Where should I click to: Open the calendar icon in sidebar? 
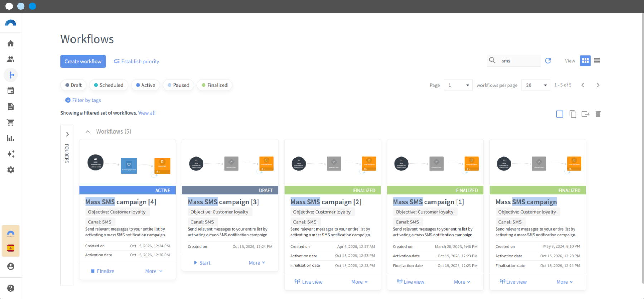[x=11, y=91]
